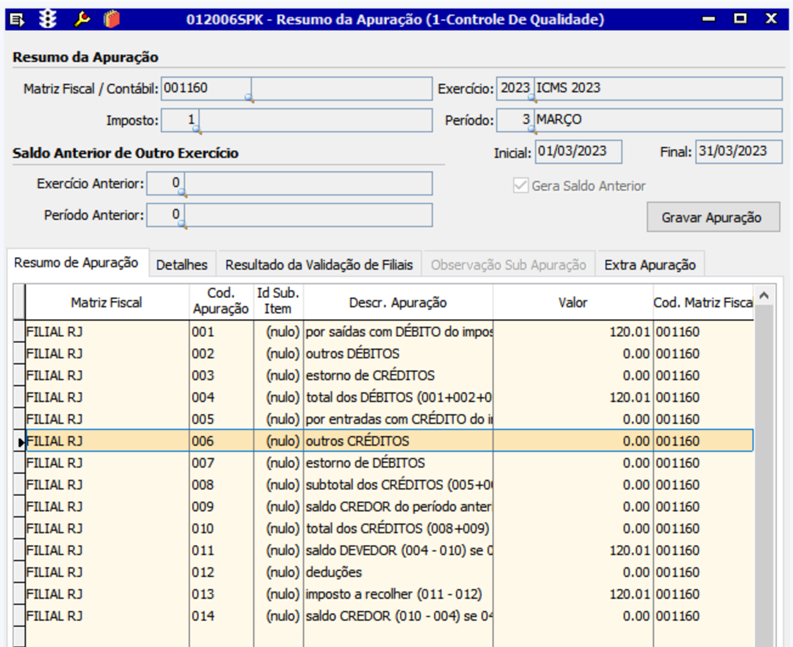Image resolution: width=793 pixels, height=647 pixels.
Task: Open the yellow wrench tool icon
Action: tap(83, 19)
